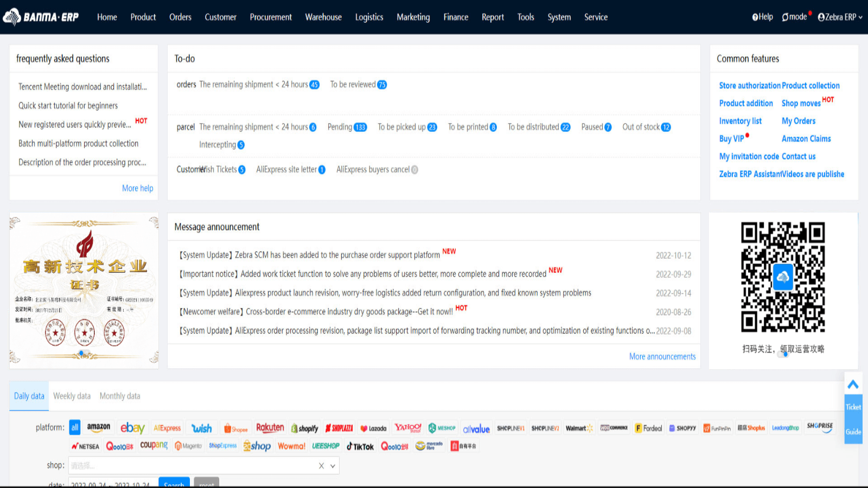Switch to the Weekly data tab
The height and width of the screenshot is (488, 868).
(x=72, y=396)
